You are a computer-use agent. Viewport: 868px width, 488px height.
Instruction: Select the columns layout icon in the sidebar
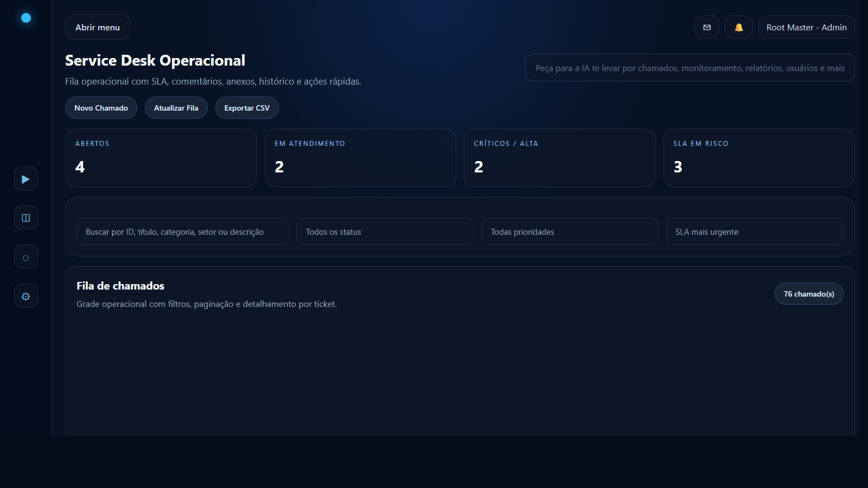(25, 217)
